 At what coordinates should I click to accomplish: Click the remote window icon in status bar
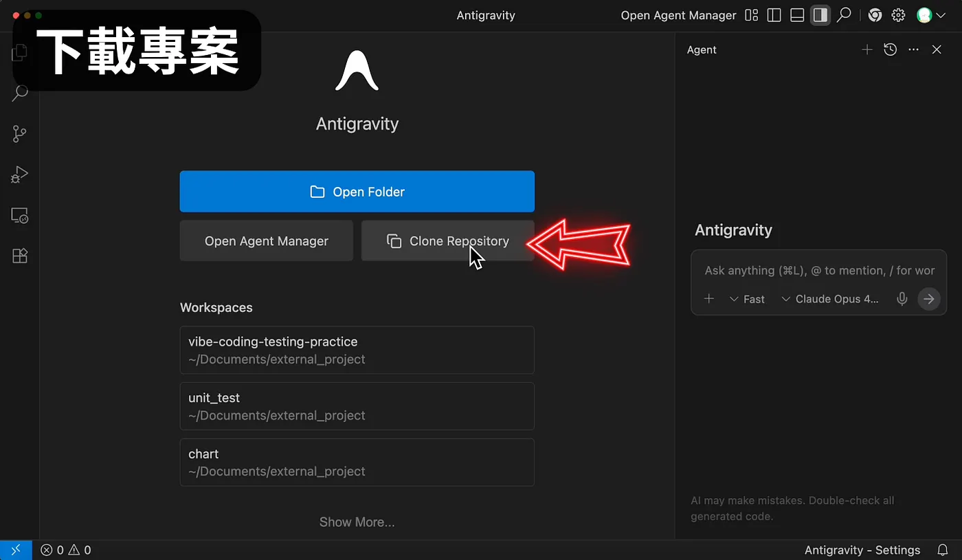tap(16, 550)
